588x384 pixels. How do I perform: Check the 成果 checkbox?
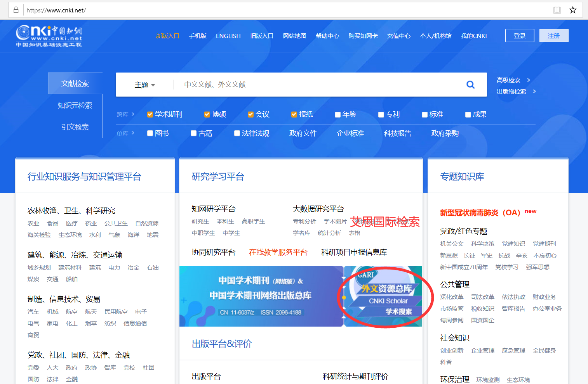468,114
